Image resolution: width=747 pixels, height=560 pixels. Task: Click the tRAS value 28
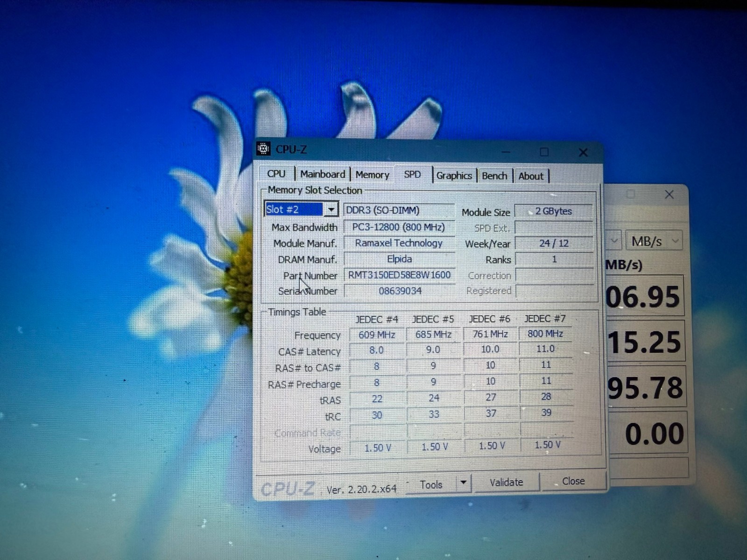point(546,397)
